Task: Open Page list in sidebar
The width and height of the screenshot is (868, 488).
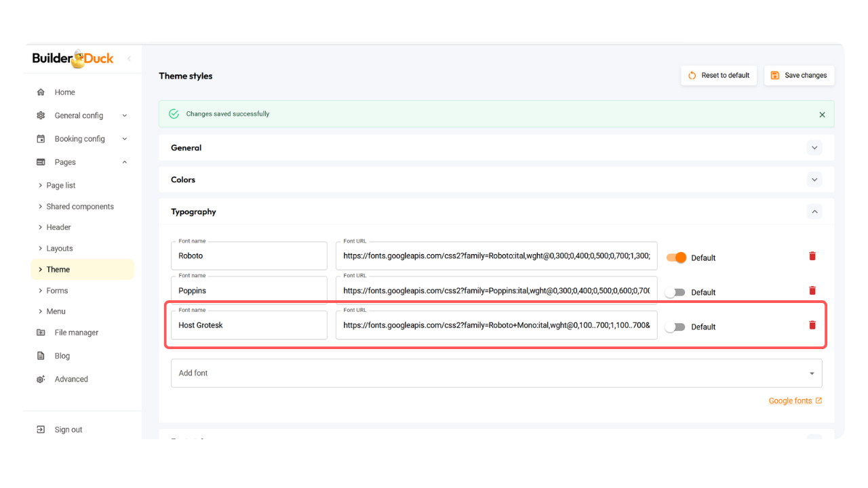Action: coord(61,186)
